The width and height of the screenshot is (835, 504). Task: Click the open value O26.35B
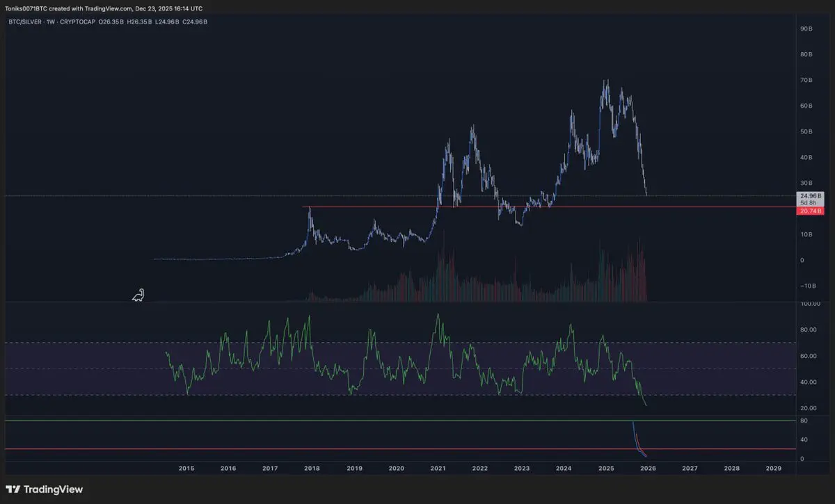pyautogui.click(x=113, y=22)
